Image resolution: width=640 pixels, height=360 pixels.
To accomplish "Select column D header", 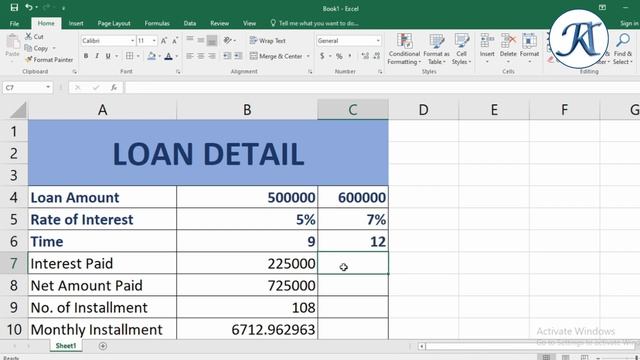I will coord(423,110).
